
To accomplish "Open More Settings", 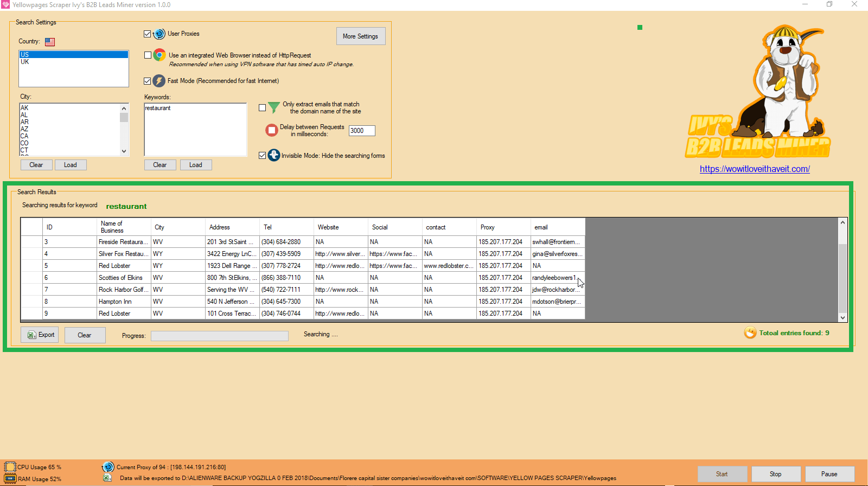I will click(x=361, y=36).
